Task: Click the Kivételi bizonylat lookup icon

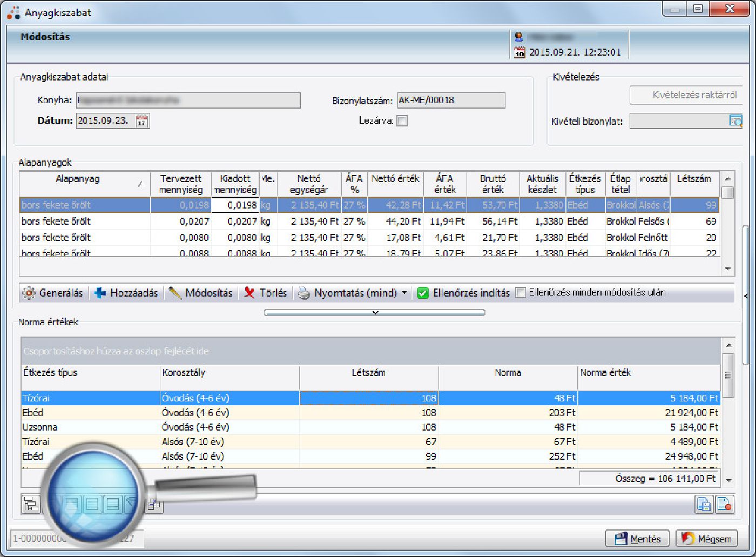Action: (x=735, y=121)
